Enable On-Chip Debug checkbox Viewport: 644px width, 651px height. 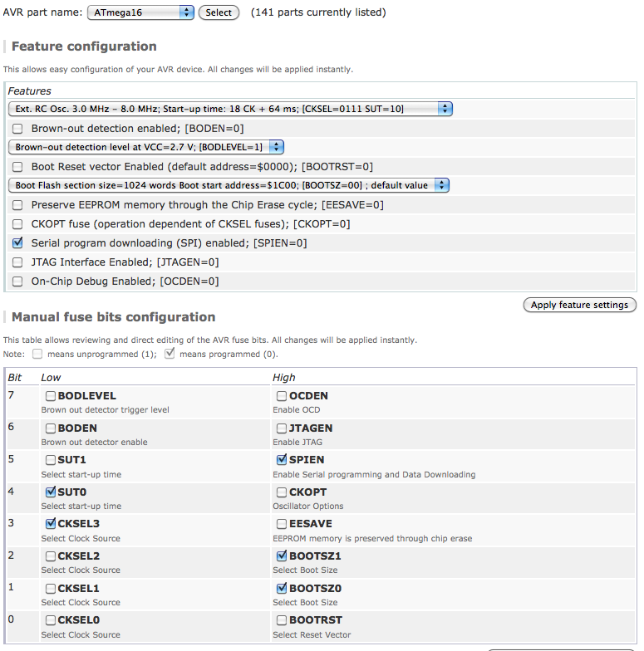click(17, 281)
